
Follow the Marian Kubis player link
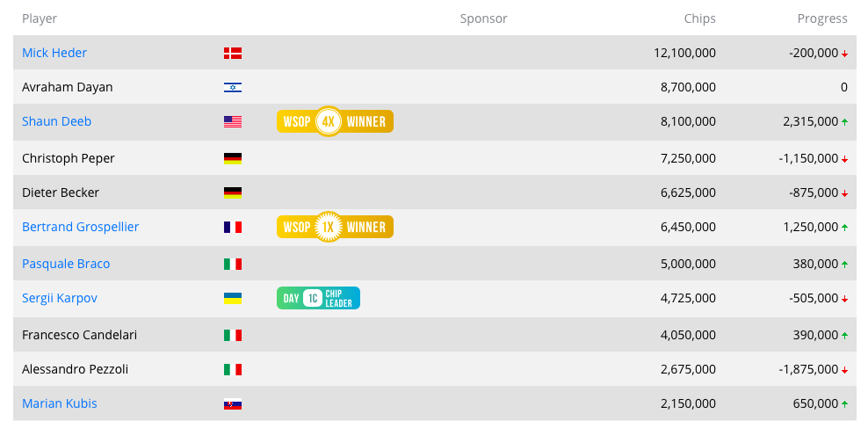[x=59, y=403]
